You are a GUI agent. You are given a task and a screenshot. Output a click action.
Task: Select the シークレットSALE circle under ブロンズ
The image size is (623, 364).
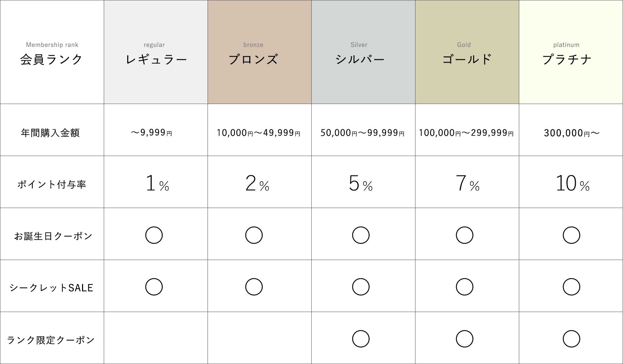(x=254, y=287)
